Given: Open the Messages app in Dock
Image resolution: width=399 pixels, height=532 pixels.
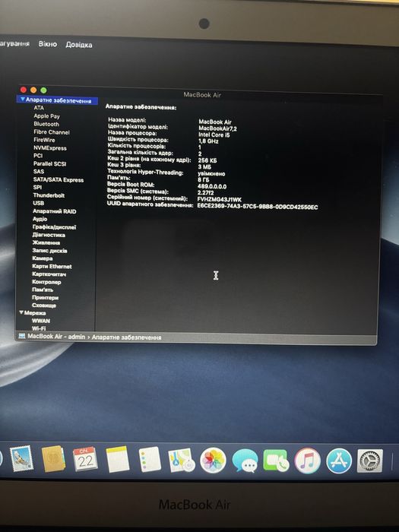Looking at the screenshot, I should point(245,461).
